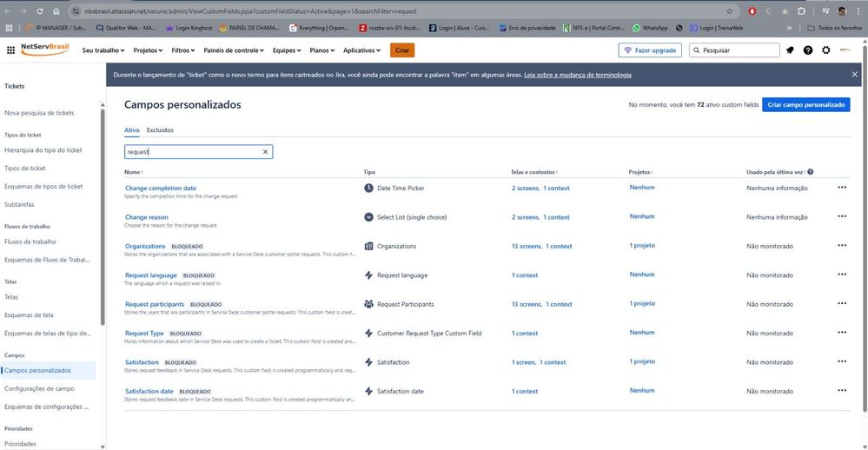Open actions menu for Change reason
The image size is (868, 450).
[x=842, y=216]
